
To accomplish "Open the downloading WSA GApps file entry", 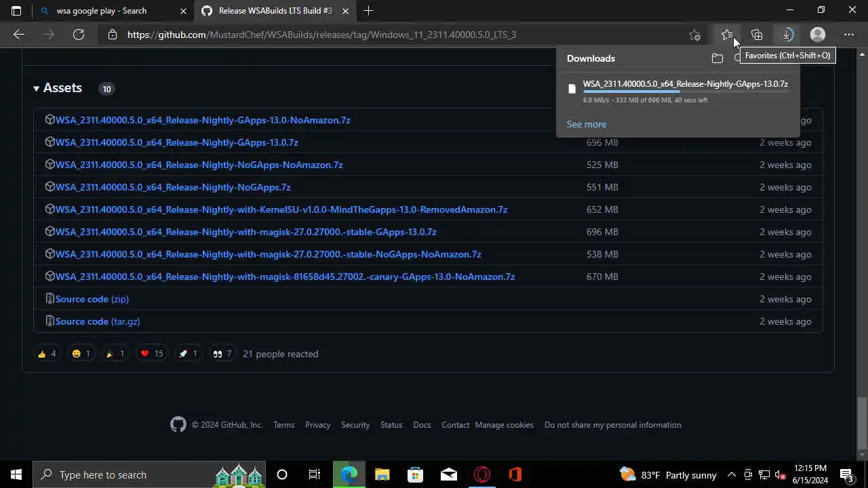I will pos(686,84).
